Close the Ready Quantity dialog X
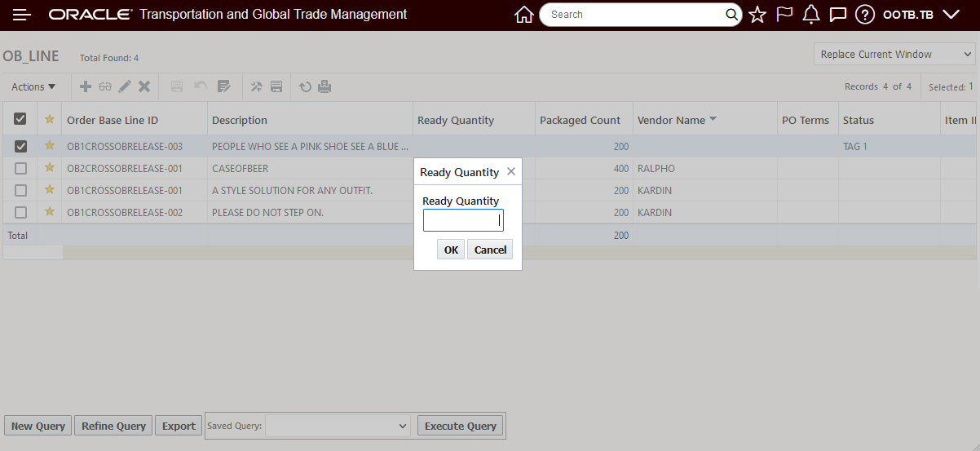This screenshot has width=980, height=451. (x=511, y=171)
